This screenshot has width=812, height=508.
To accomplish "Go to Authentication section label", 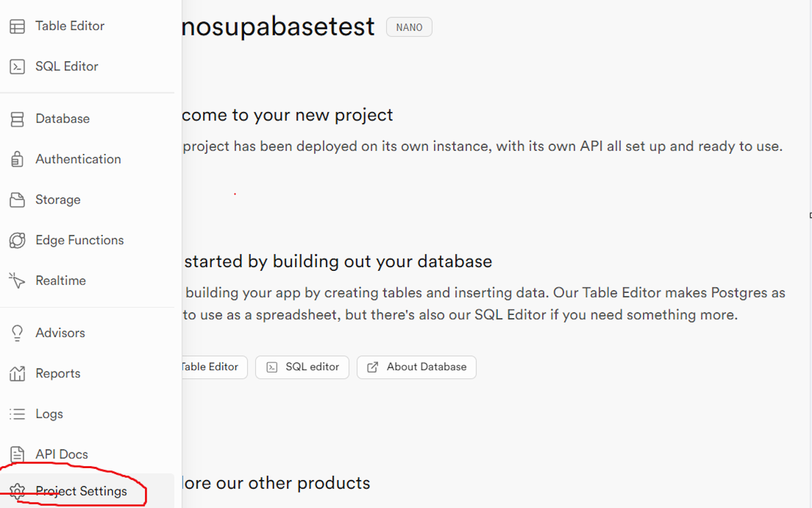I will coord(78,159).
